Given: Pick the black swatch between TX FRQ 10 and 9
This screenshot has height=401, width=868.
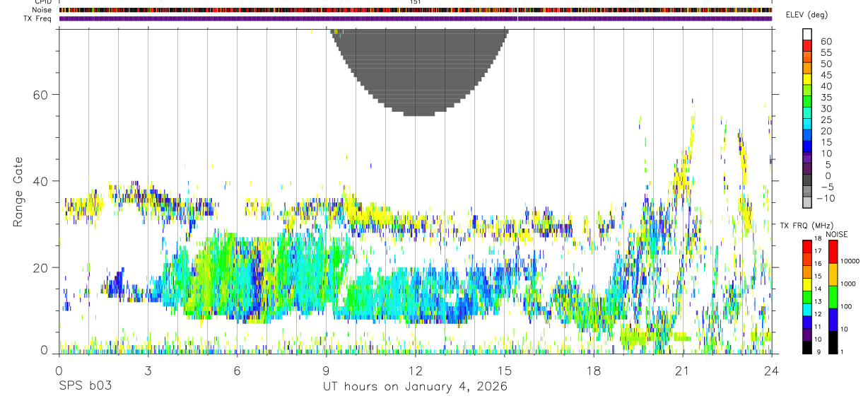Looking at the screenshot, I should click(807, 347).
